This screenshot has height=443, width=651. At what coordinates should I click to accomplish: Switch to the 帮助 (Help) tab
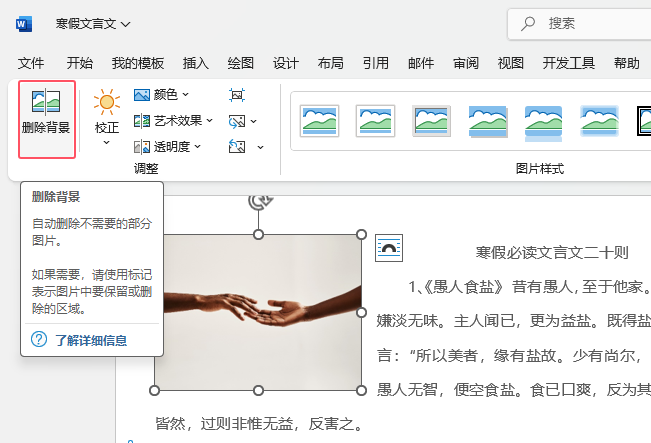[627, 63]
